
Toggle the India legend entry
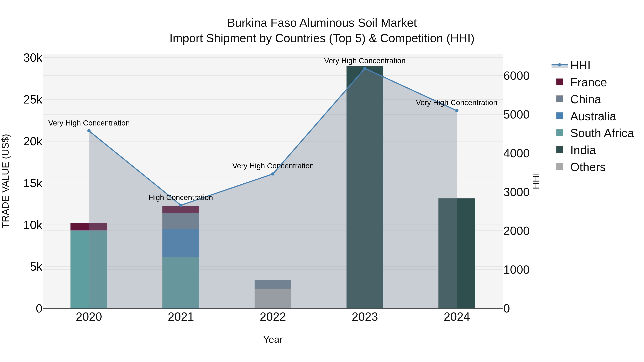point(576,150)
